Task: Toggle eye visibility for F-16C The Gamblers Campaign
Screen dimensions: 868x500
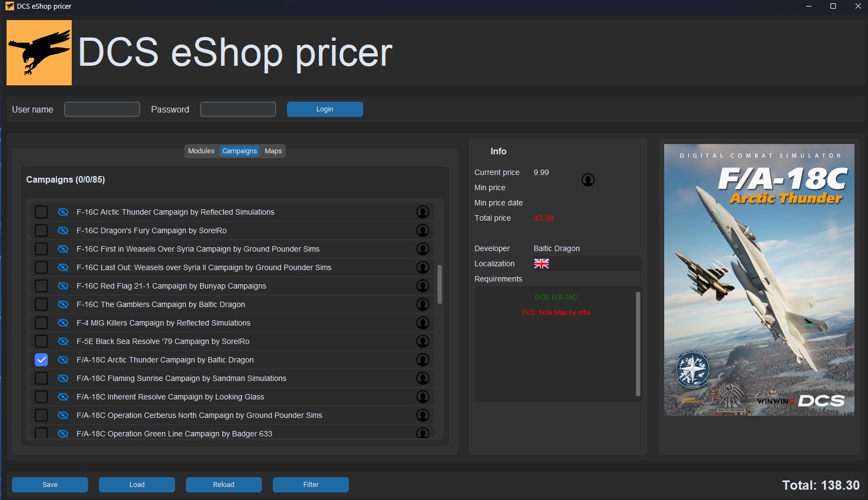Action: point(63,304)
